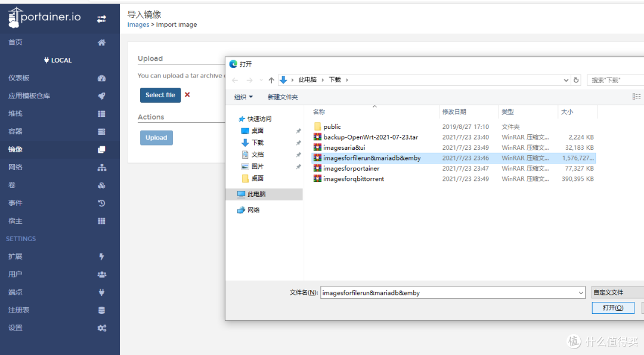Click the 打开(O) button in dialog
This screenshot has width=644, height=355.
point(613,308)
